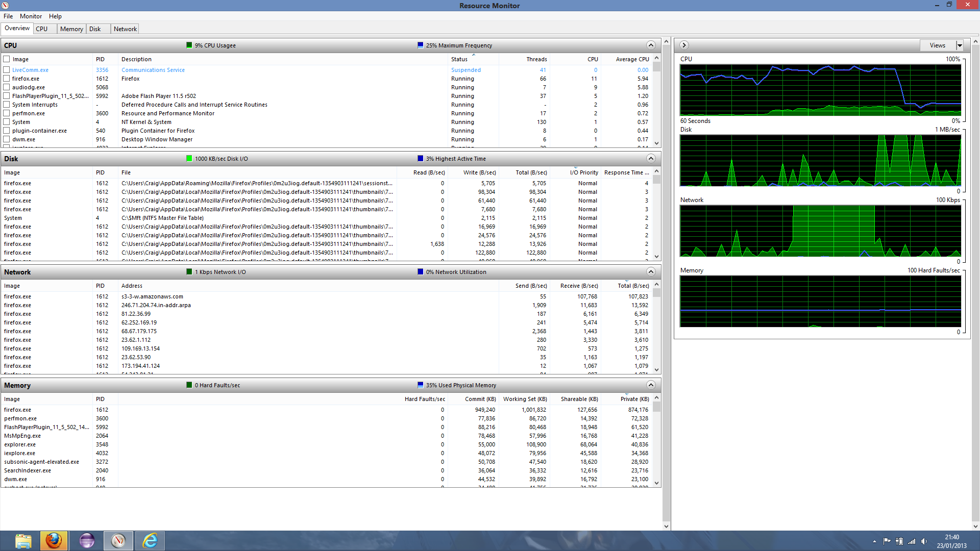
Task: Open the volume control in the system tray
Action: tap(925, 541)
